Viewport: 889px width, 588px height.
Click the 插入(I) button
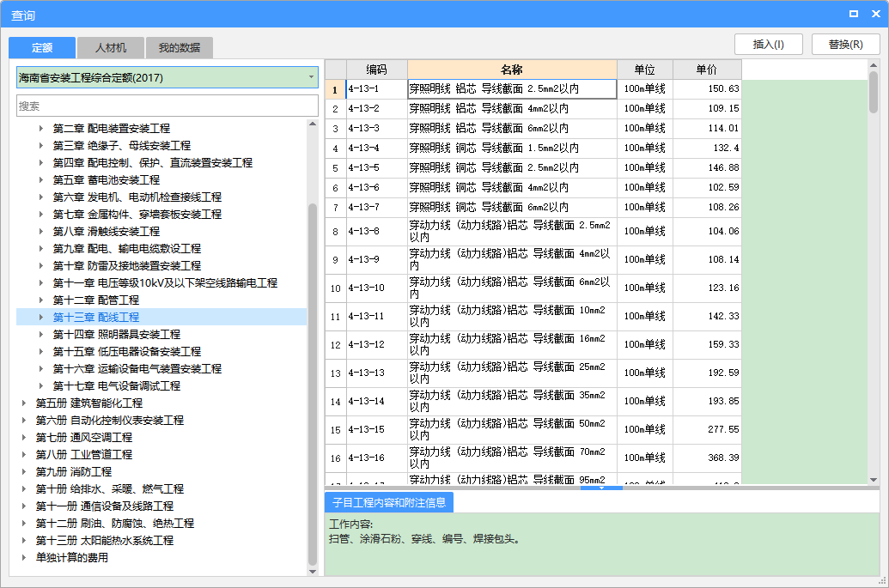coord(768,44)
